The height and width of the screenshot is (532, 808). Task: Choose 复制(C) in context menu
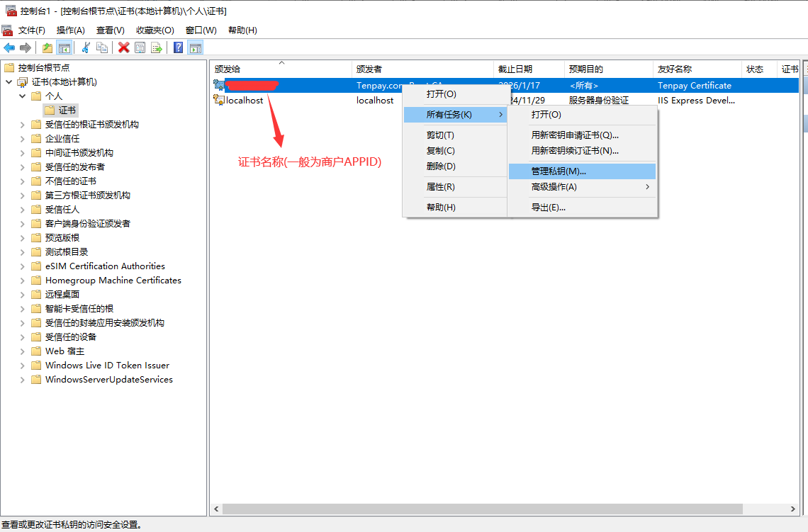point(455,150)
